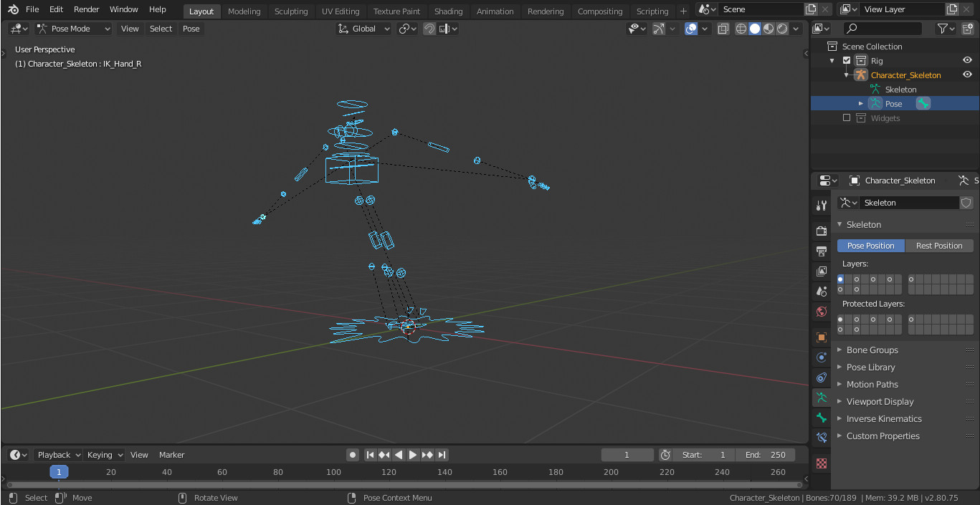Open the World Properties globe icon
This screenshot has width=980, height=505.
tap(821, 312)
